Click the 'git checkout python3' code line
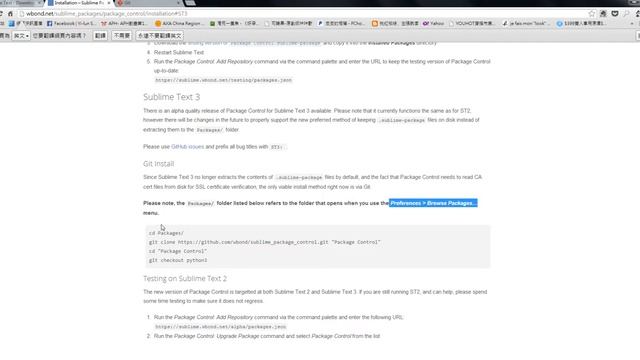Viewport: 640px width, 360px height. pos(178,260)
